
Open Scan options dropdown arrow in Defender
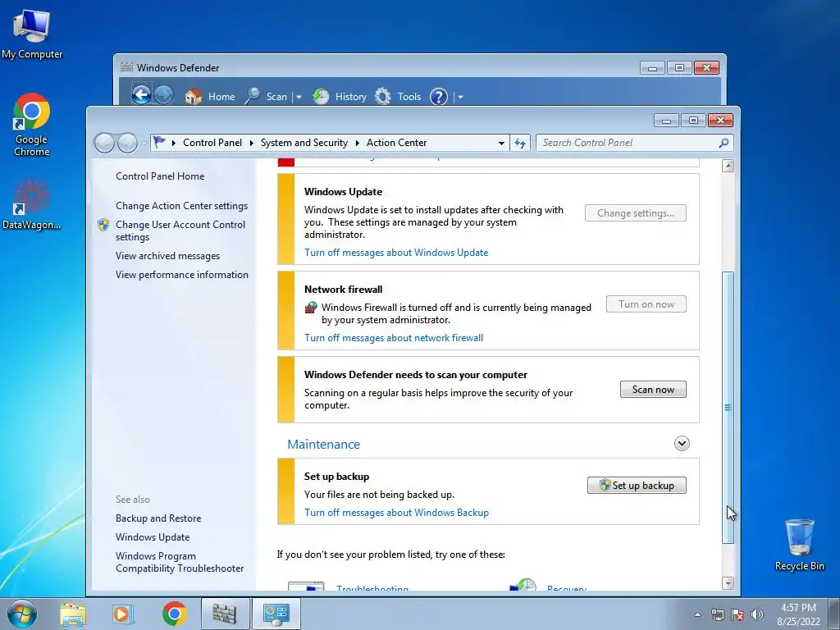point(299,97)
